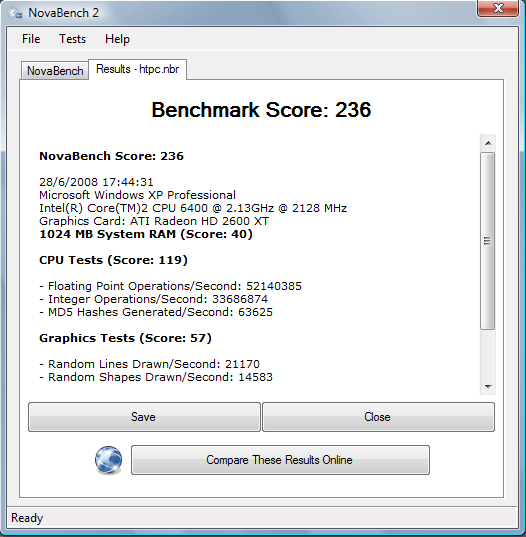Image resolution: width=526 pixels, height=537 pixels.
Task: Click Compare These Results Online
Action: click(x=280, y=460)
